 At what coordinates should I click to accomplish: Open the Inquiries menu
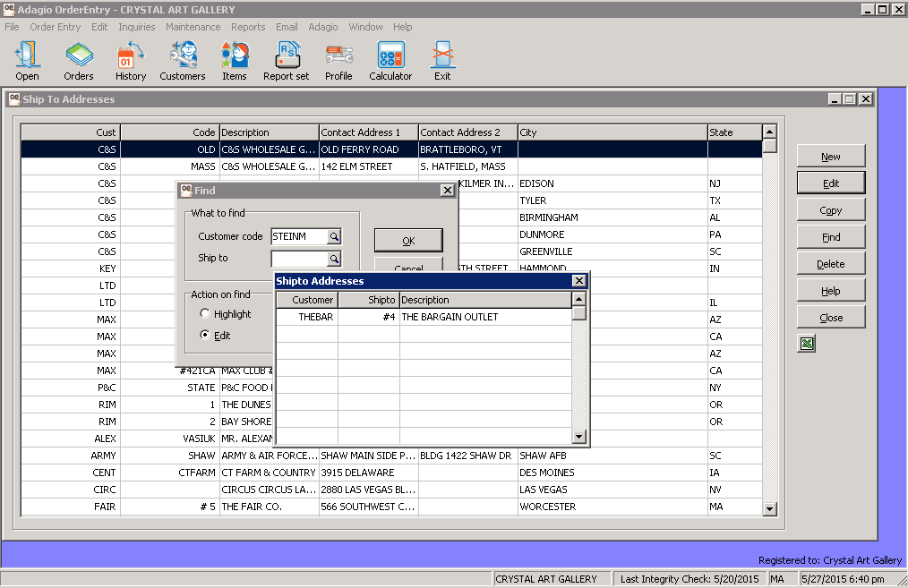[137, 27]
